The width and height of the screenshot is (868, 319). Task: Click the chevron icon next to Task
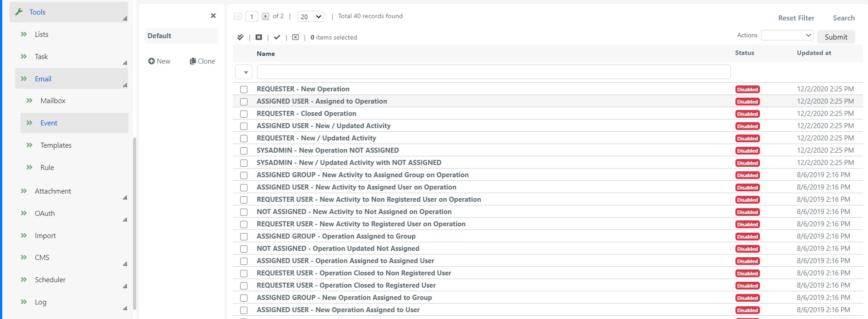click(x=24, y=56)
